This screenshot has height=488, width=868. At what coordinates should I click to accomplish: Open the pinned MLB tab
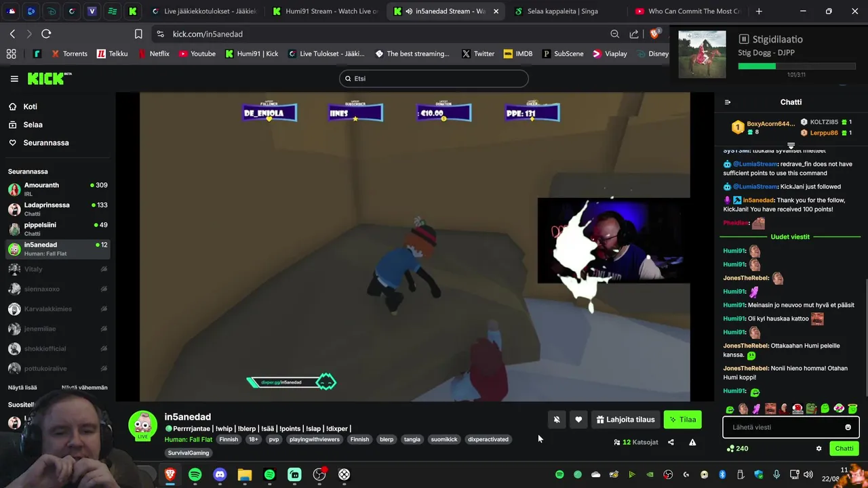click(x=12, y=11)
